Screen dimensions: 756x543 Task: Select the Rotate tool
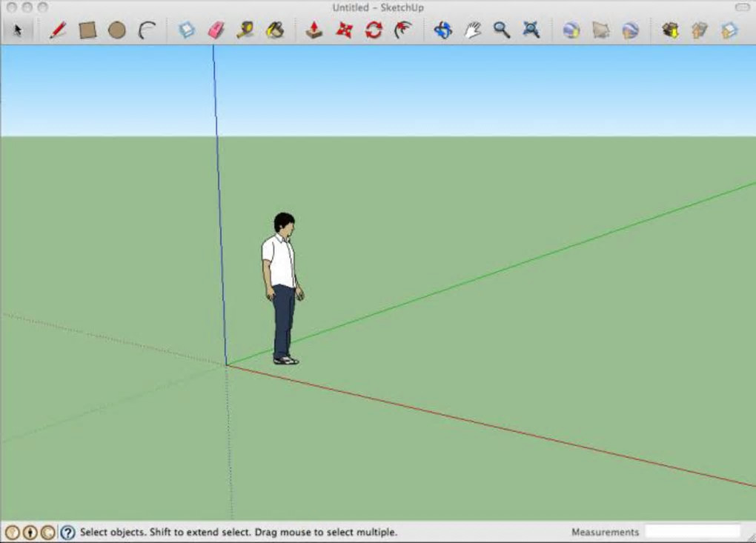point(374,30)
